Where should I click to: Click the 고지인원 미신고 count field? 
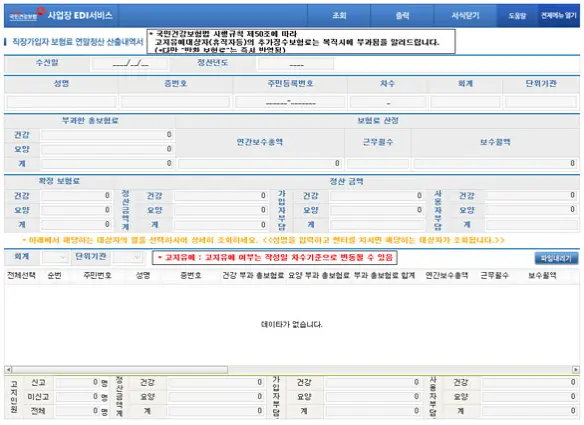[78, 397]
